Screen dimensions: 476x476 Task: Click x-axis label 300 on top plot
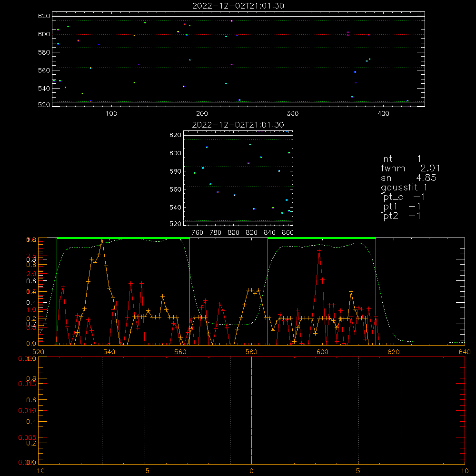pyautogui.click(x=293, y=114)
